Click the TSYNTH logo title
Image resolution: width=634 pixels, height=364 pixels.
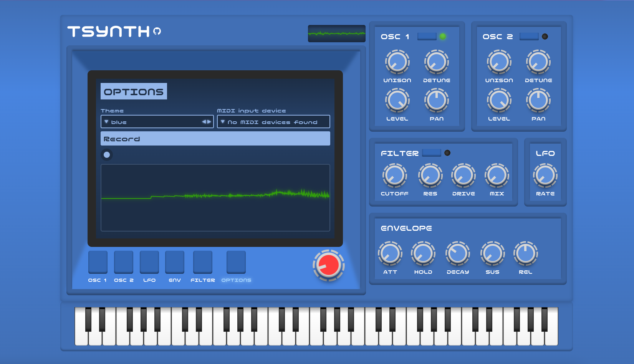tap(109, 31)
